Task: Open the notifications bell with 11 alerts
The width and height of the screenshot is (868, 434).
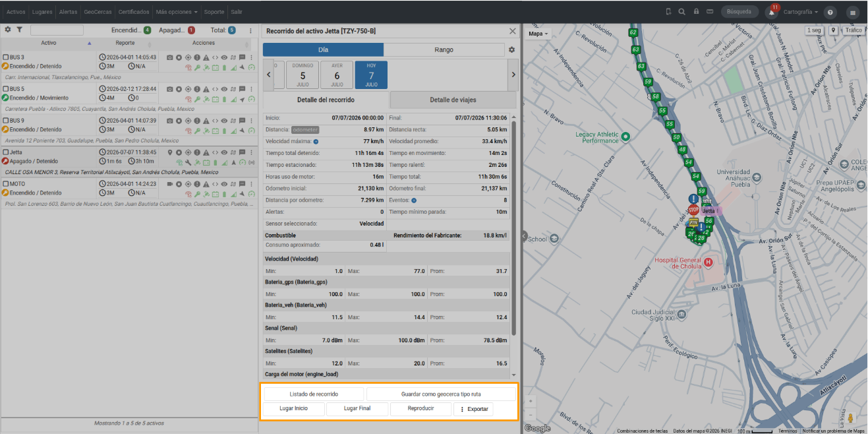Action: point(771,12)
